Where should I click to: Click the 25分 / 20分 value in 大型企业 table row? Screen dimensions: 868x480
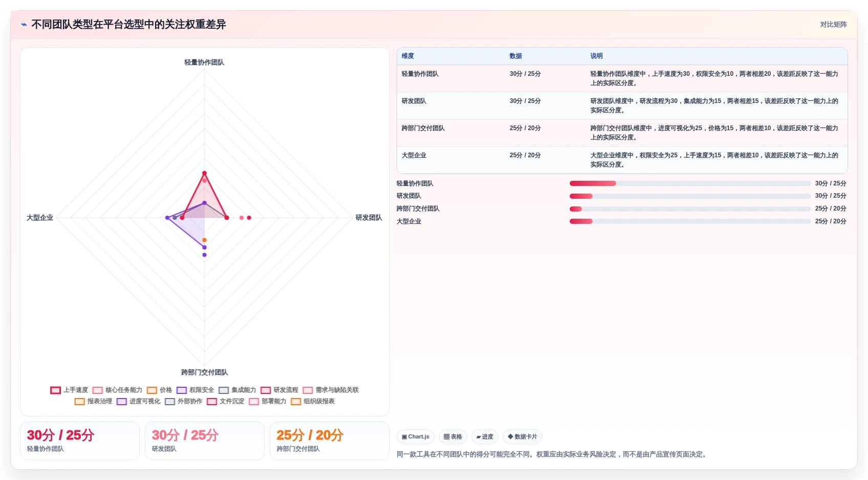click(525, 155)
